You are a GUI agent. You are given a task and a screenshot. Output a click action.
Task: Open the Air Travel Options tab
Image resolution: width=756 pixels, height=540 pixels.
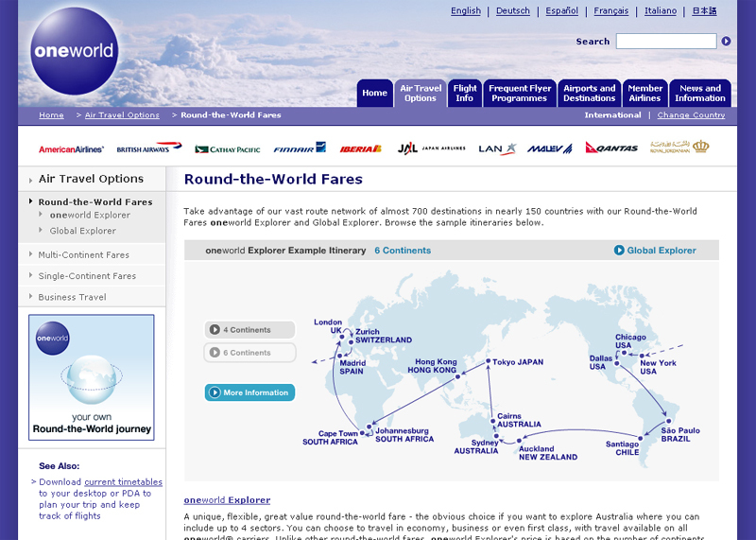(x=421, y=93)
